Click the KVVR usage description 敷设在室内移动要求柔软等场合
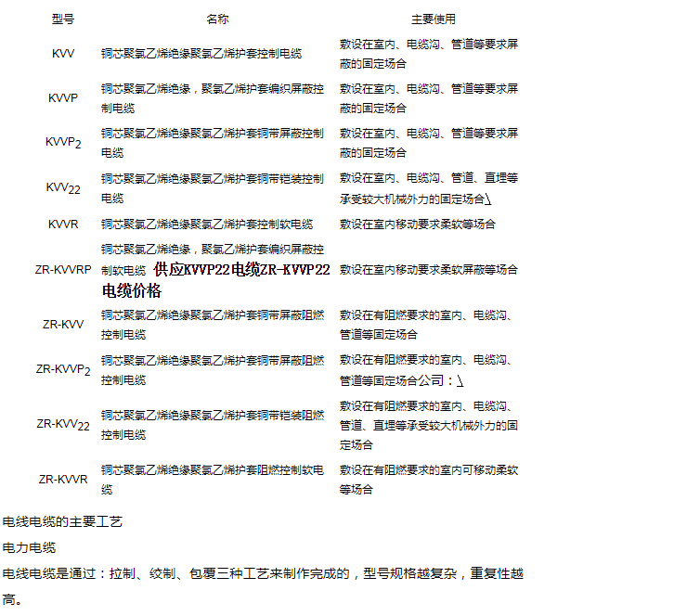The width and height of the screenshot is (674, 616). [x=417, y=224]
